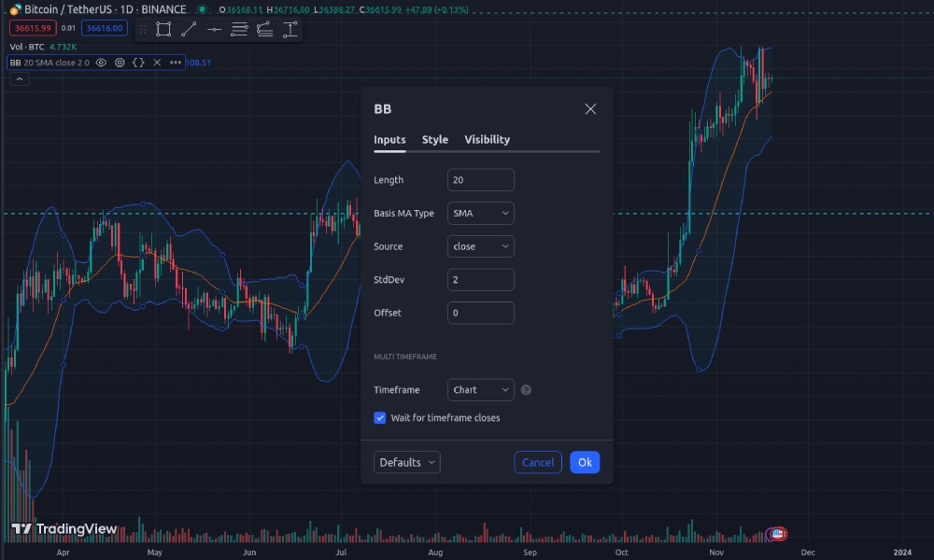Click the 108.51 BB value text

198,63
